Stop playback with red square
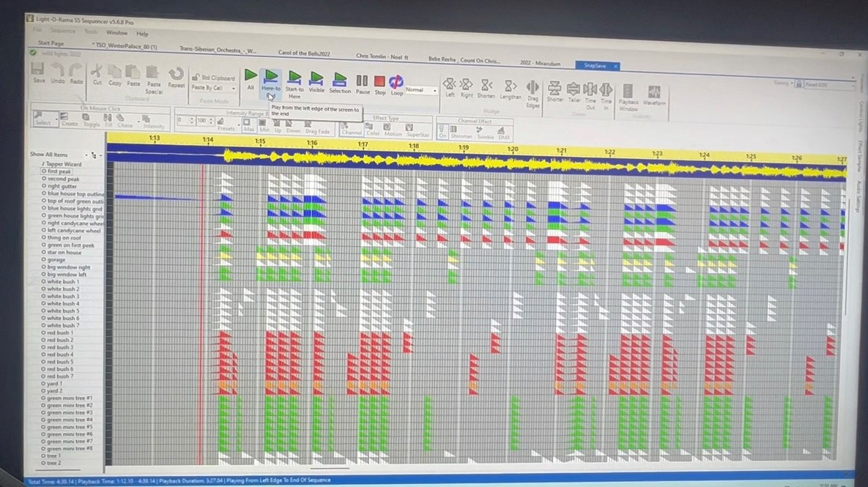The width and height of the screenshot is (868, 487). point(379,85)
